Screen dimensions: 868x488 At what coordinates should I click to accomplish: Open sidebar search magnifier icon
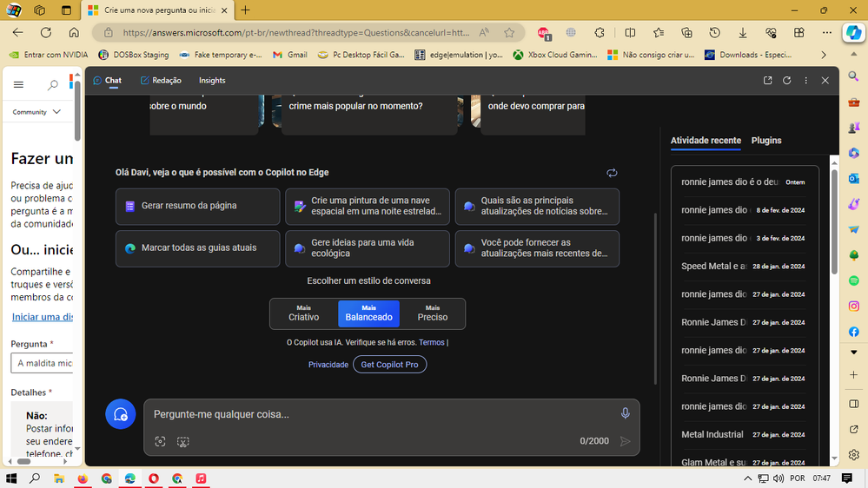[x=853, y=76]
